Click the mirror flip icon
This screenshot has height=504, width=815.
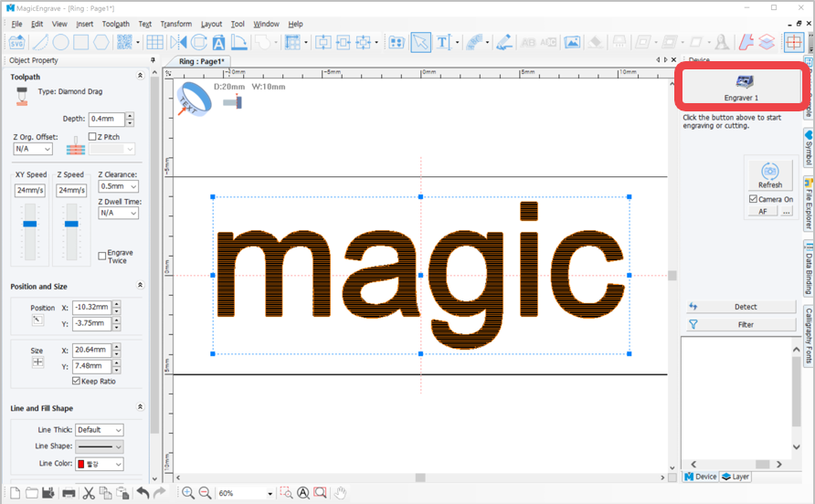tap(178, 43)
